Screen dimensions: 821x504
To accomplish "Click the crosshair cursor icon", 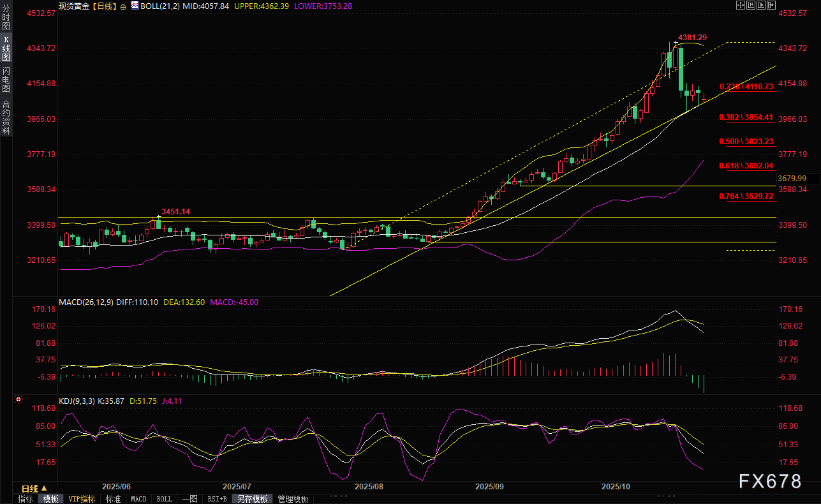I will [x=740, y=5].
